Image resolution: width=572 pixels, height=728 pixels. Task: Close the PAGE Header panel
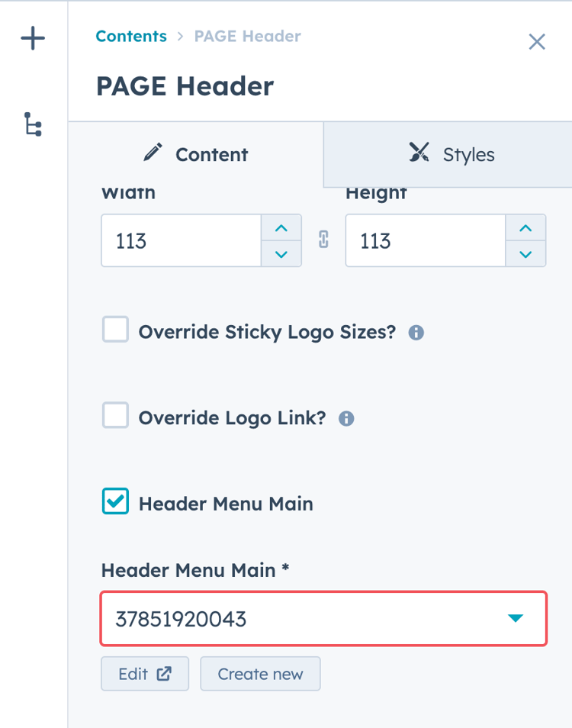[537, 42]
